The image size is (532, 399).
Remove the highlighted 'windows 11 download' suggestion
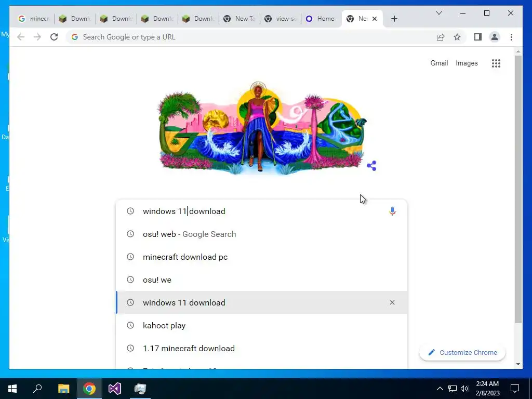392,302
